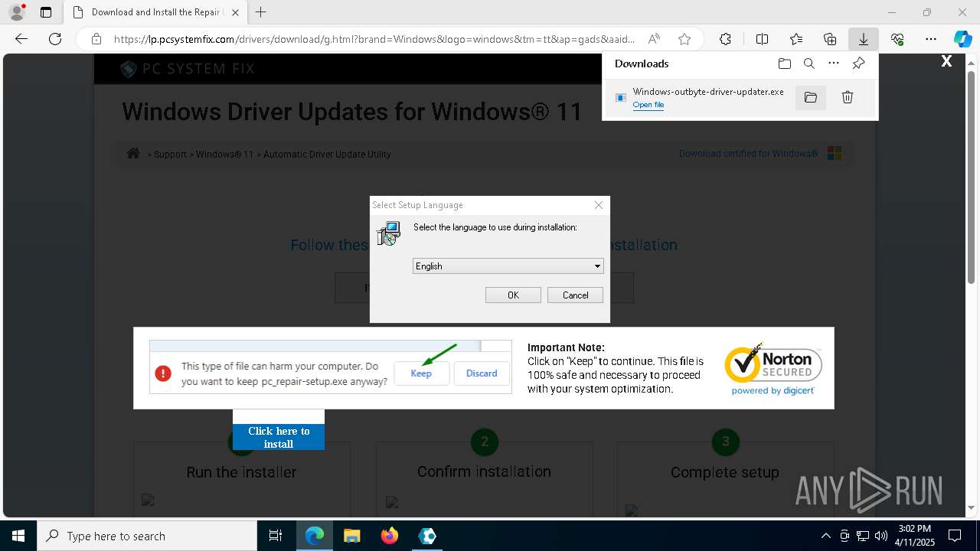
Task: Delete the downloaded file entry
Action: (x=848, y=97)
